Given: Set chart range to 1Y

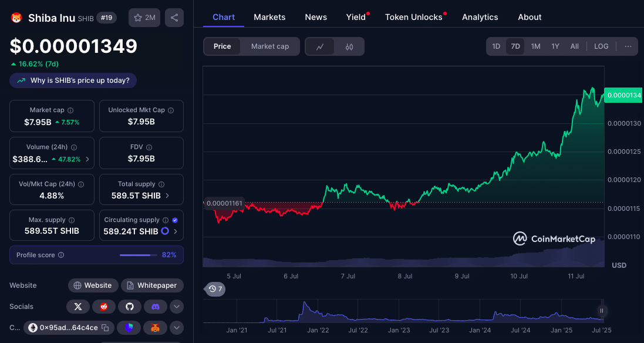Looking at the screenshot, I should [x=555, y=46].
